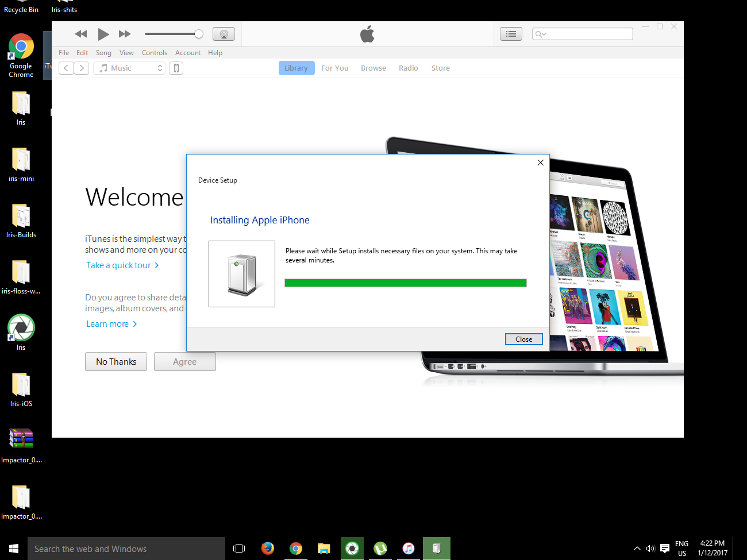Open the Song menu
The image size is (747, 560).
(103, 53)
